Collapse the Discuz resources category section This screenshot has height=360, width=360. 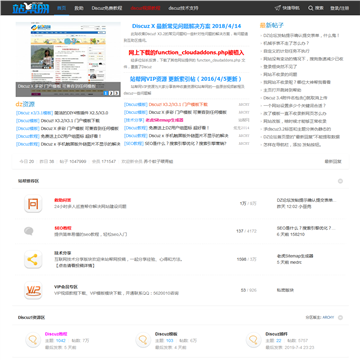tap(340, 318)
